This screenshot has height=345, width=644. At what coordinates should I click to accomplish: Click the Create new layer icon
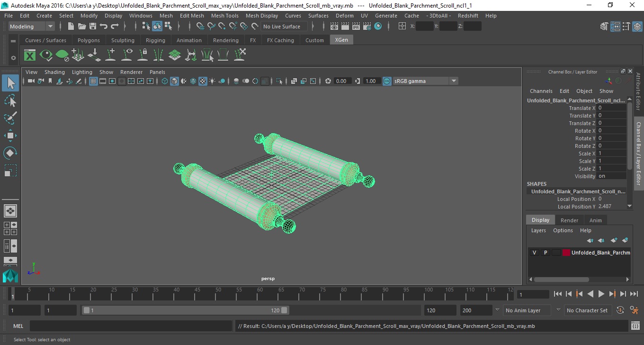tap(614, 241)
